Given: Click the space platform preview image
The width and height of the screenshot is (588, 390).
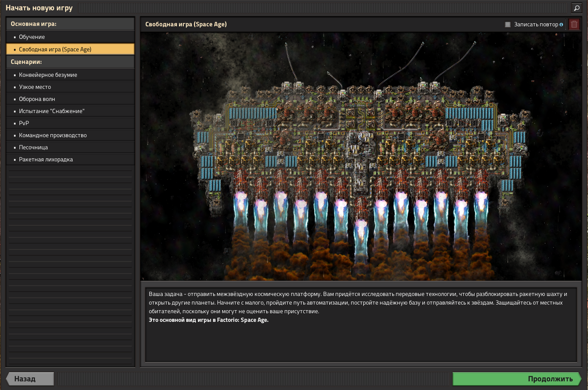Looking at the screenshot, I should pyautogui.click(x=361, y=156).
